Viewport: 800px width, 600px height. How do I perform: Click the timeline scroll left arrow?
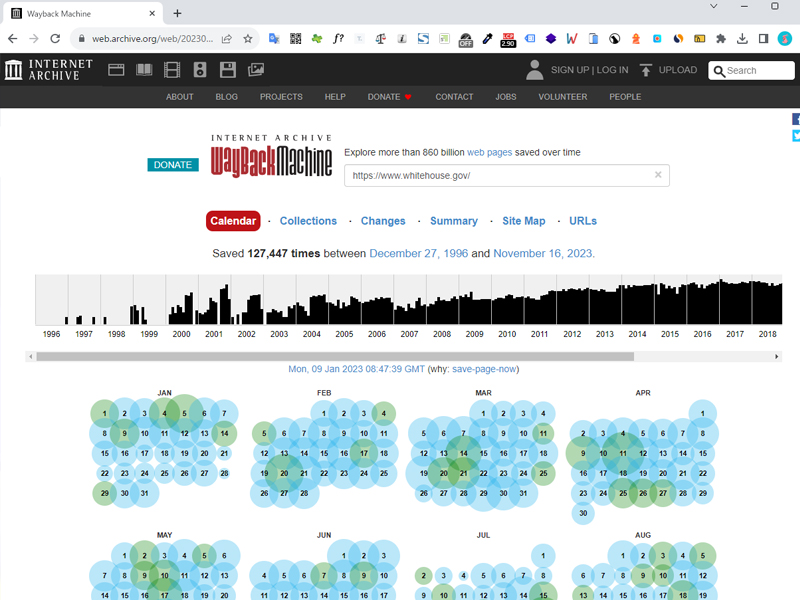coord(31,357)
